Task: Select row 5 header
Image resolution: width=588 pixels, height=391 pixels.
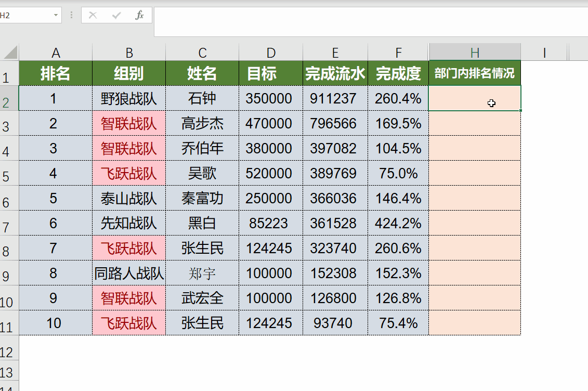Action: pos(9,173)
